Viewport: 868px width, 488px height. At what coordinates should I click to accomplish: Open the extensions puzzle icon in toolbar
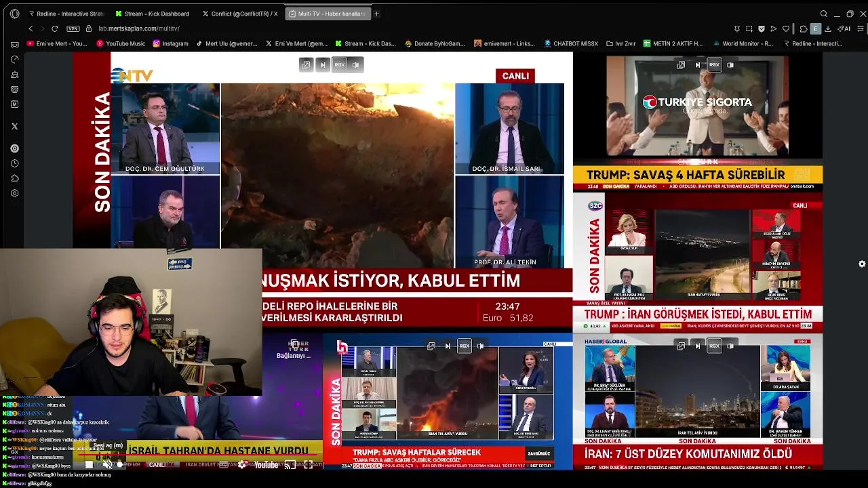click(804, 28)
